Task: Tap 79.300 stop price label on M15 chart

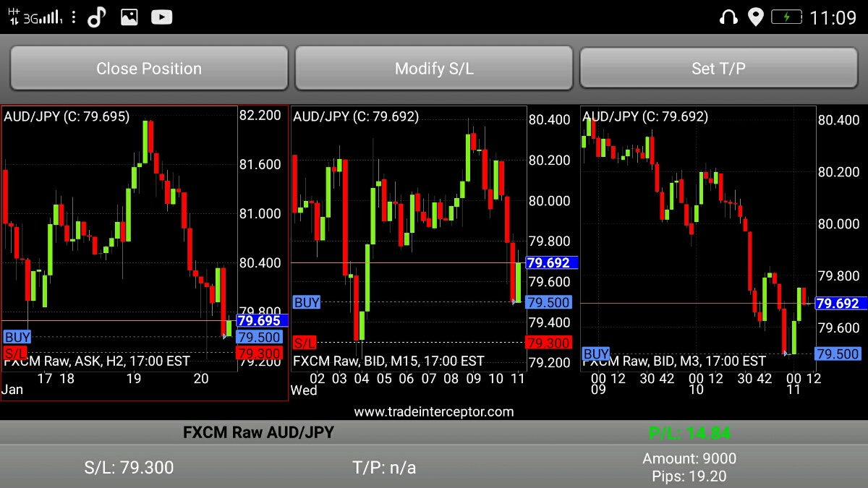Action: [548, 343]
